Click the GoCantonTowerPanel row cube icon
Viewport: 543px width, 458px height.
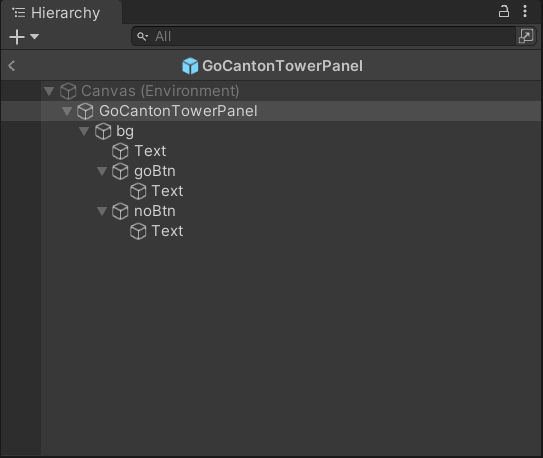coord(85,111)
